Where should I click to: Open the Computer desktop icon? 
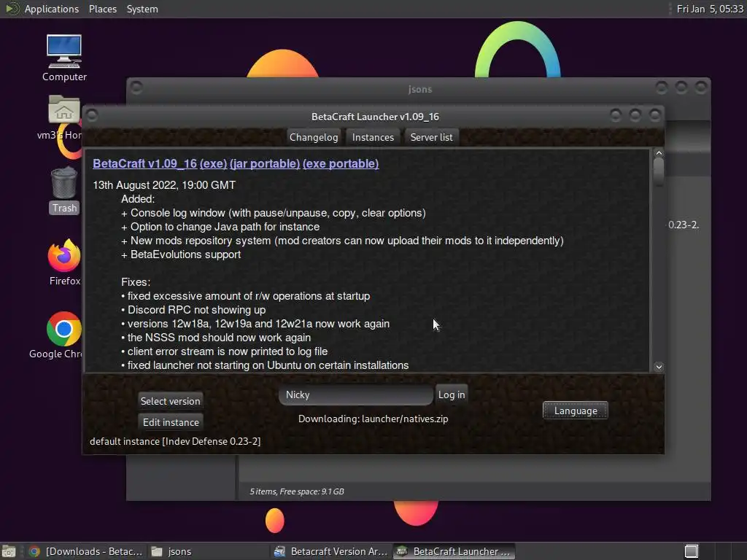(x=64, y=58)
